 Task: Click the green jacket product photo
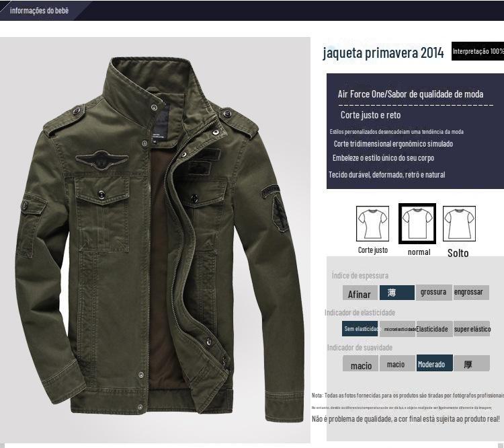(x=155, y=239)
